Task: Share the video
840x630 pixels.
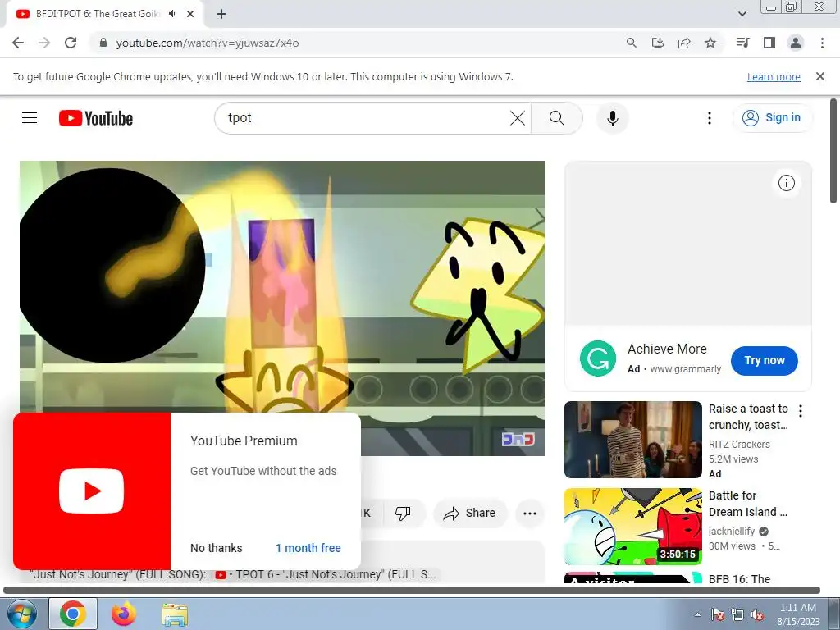Action: [469, 514]
